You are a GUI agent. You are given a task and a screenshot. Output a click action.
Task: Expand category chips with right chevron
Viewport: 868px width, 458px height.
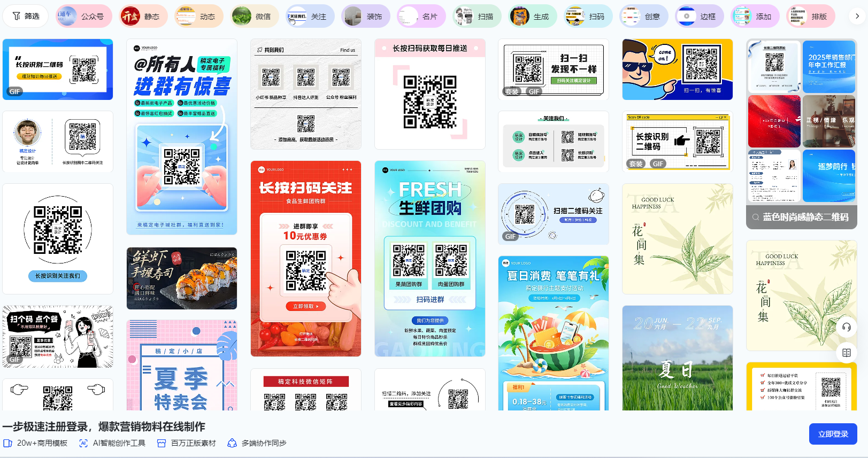pos(857,16)
